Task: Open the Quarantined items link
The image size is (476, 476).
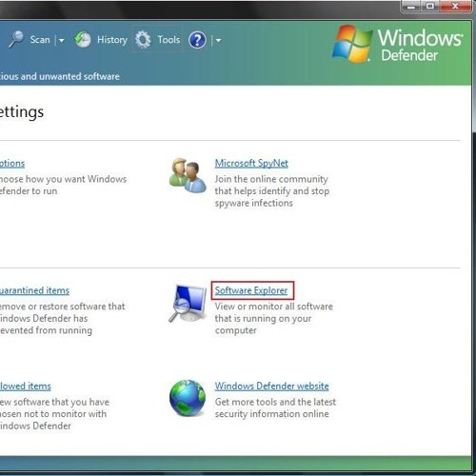Action: tap(34, 290)
